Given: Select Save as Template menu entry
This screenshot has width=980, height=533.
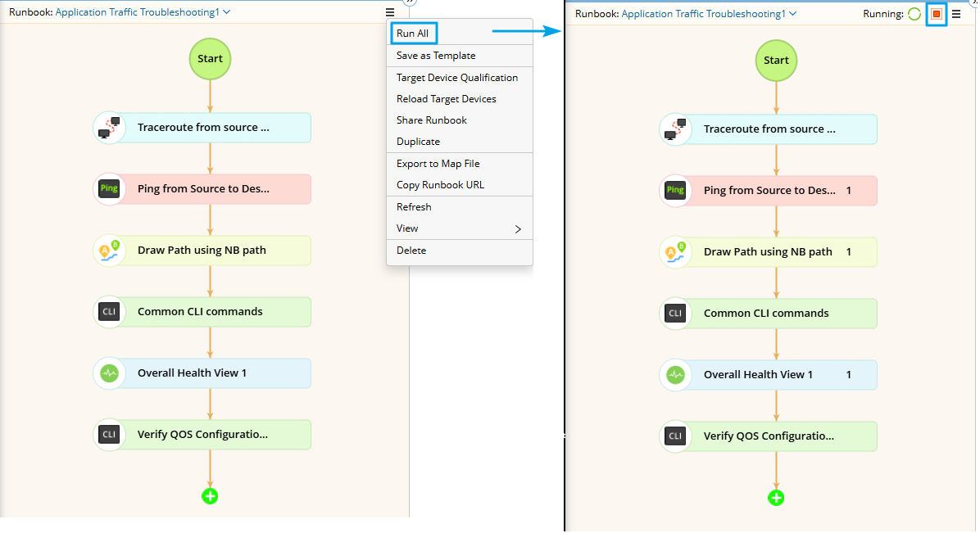Looking at the screenshot, I should click(436, 56).
